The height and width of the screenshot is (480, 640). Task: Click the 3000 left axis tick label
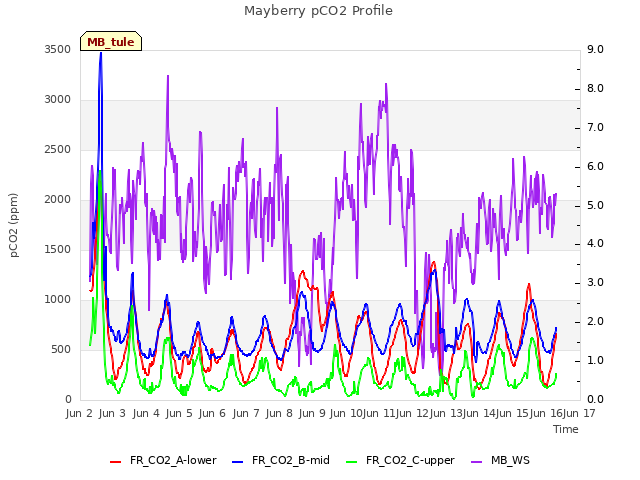pos(58,100)
